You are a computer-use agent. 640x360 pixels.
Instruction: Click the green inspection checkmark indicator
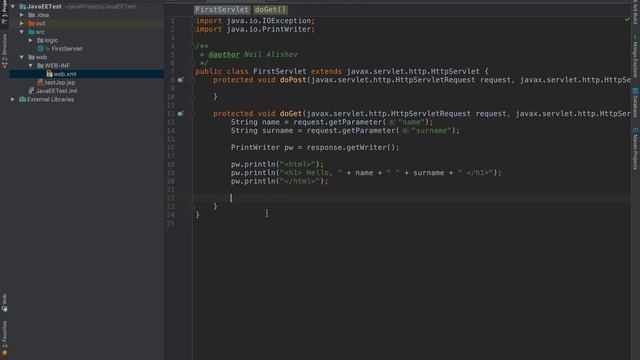point(627,19)
